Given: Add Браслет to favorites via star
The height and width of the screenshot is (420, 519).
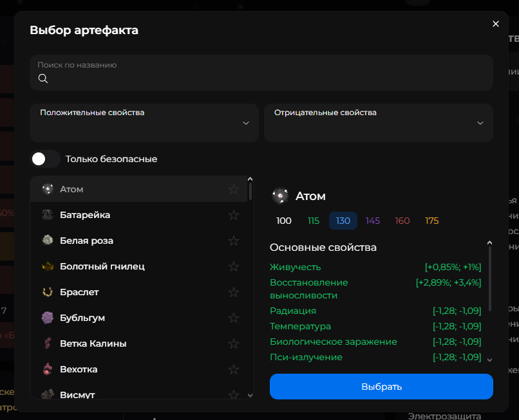Looking at the screenshot, I should pyautogui.click(x=234, y=292).
